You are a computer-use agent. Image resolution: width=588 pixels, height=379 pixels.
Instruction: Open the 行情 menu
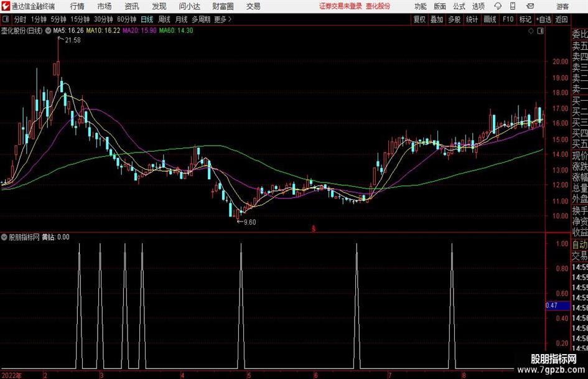(x=77, y=6)
